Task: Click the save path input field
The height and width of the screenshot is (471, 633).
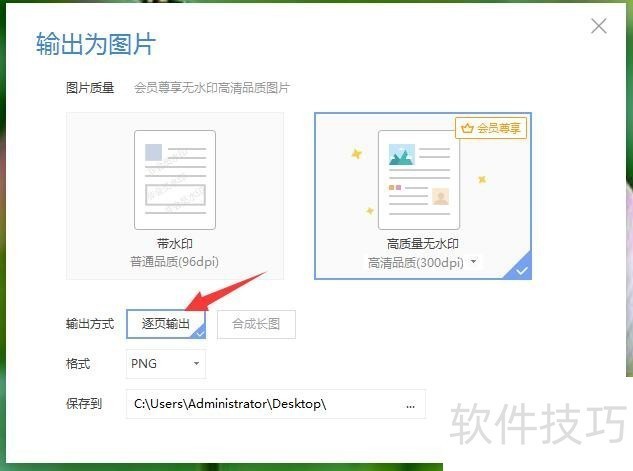Action: coord(276,404)
